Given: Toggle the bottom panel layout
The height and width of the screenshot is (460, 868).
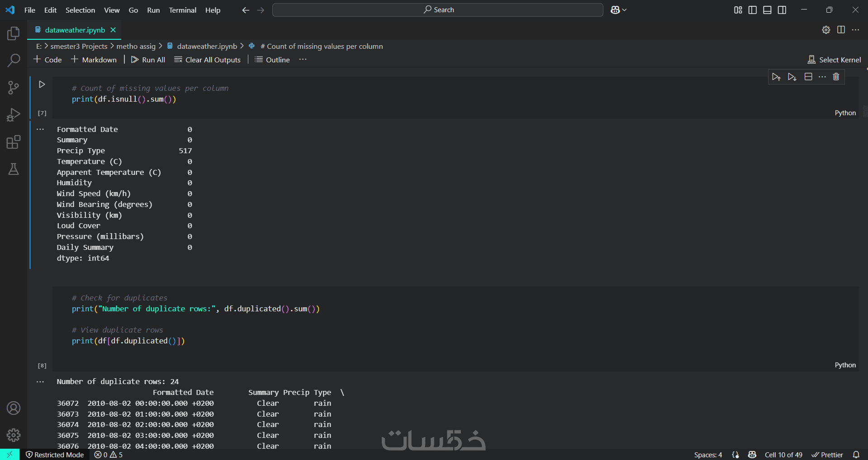Looking at the screenshot, I should click(767, 10).
